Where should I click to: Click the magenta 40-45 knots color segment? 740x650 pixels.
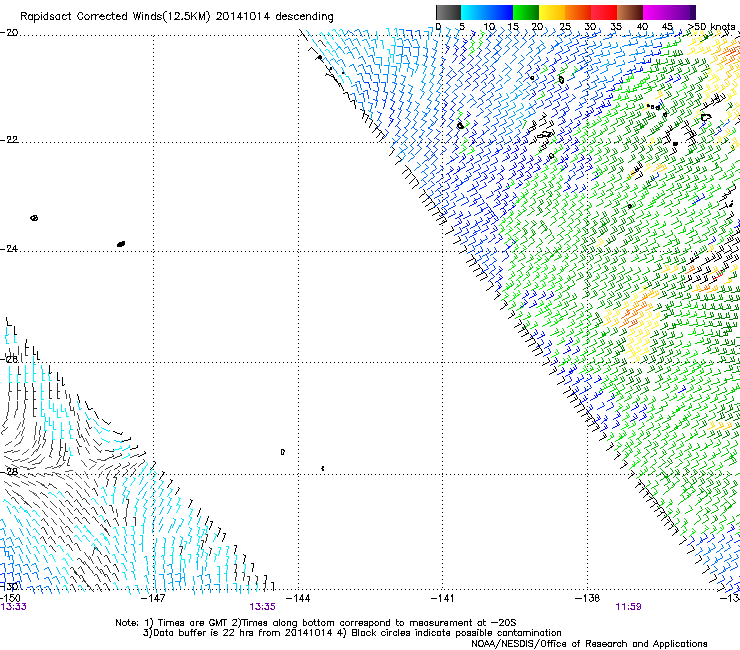[x=656, y=12]
